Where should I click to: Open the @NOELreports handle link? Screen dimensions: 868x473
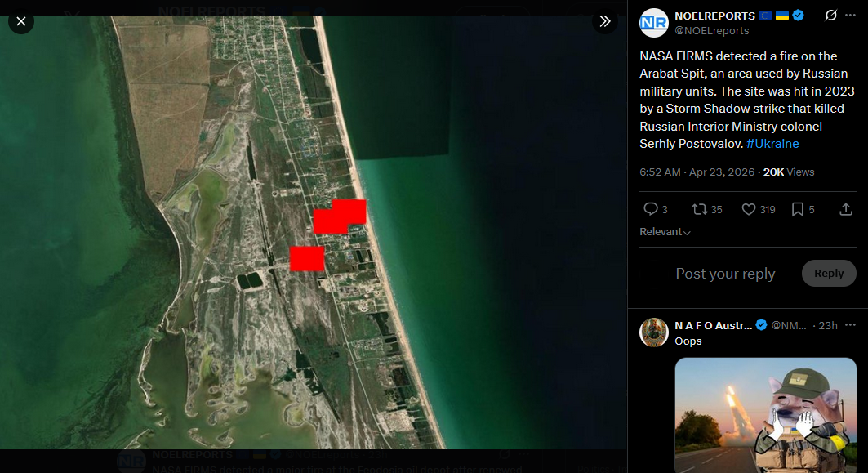click(x=711, y=31)
